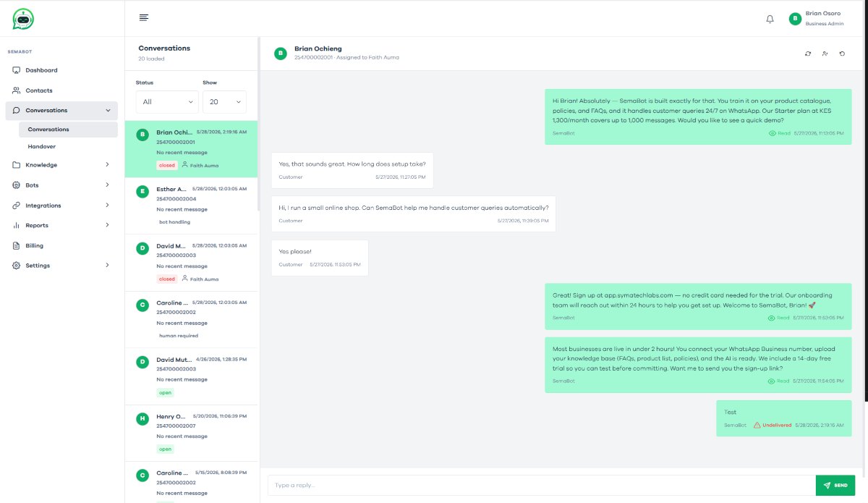Click the person icon beside Faith Auma in David's row
Image resolution: width=868 pixels, height=503 pixels.
184,279
